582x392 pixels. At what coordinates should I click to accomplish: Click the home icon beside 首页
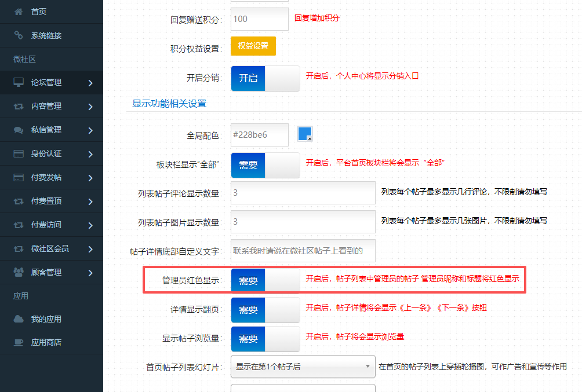(19, 12)
